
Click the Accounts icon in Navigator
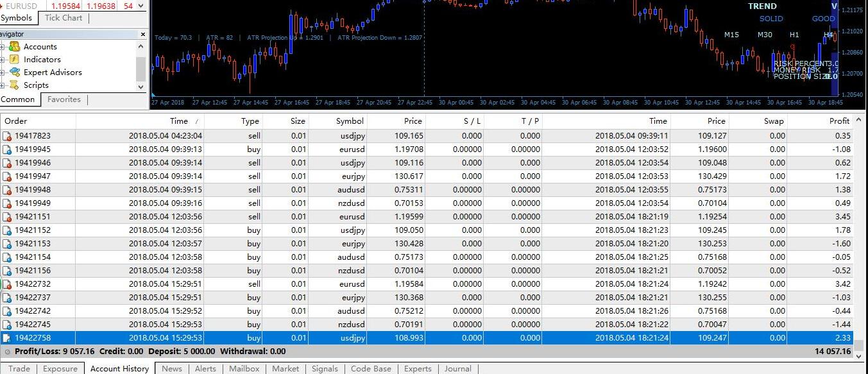(x=14, y=47)
